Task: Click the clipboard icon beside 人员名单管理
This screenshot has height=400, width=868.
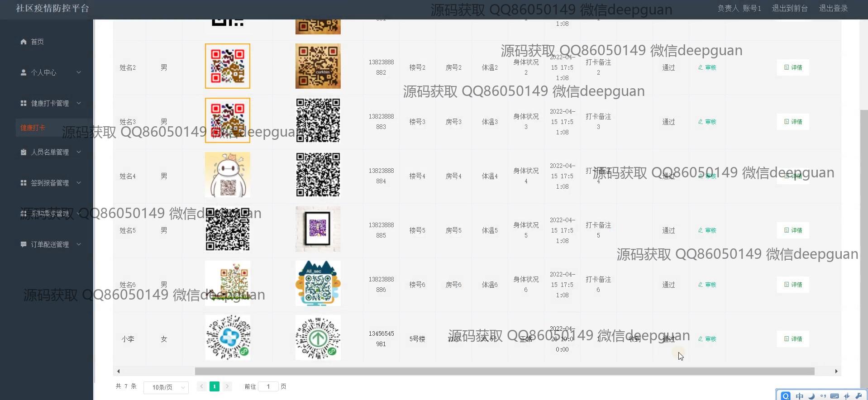Action: pos(24,152)
